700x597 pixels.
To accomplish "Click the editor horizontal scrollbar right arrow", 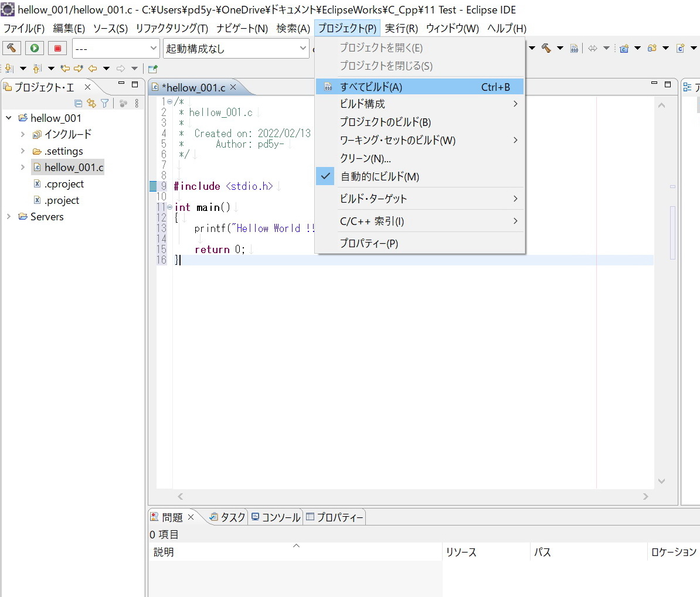I will 645,497.
